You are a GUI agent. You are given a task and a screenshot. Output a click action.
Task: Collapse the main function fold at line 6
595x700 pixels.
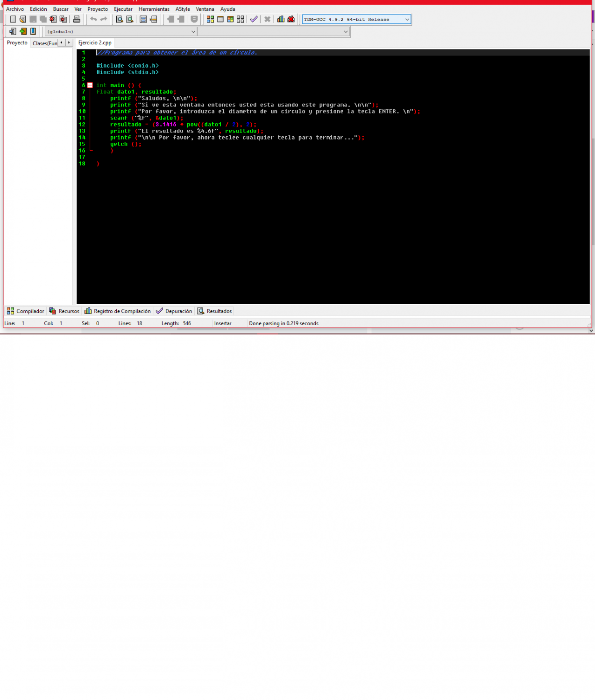pyautogui.click(x=90, y=85)
